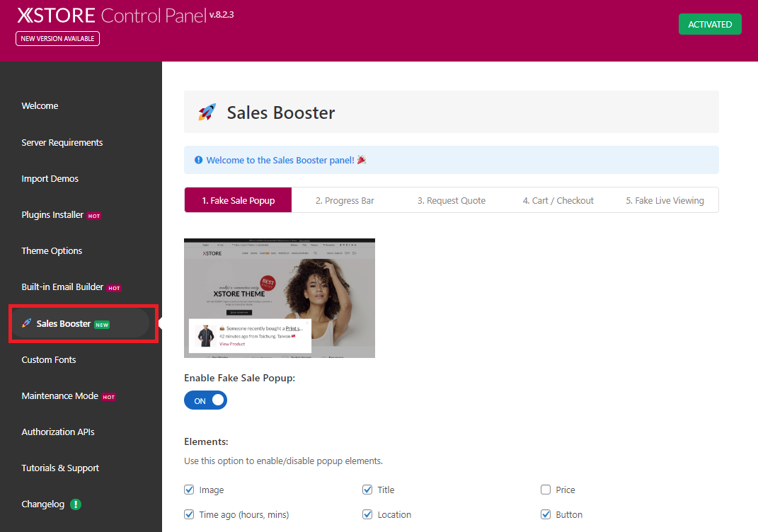Uncheck the Title element checkbox

point(367,490)
